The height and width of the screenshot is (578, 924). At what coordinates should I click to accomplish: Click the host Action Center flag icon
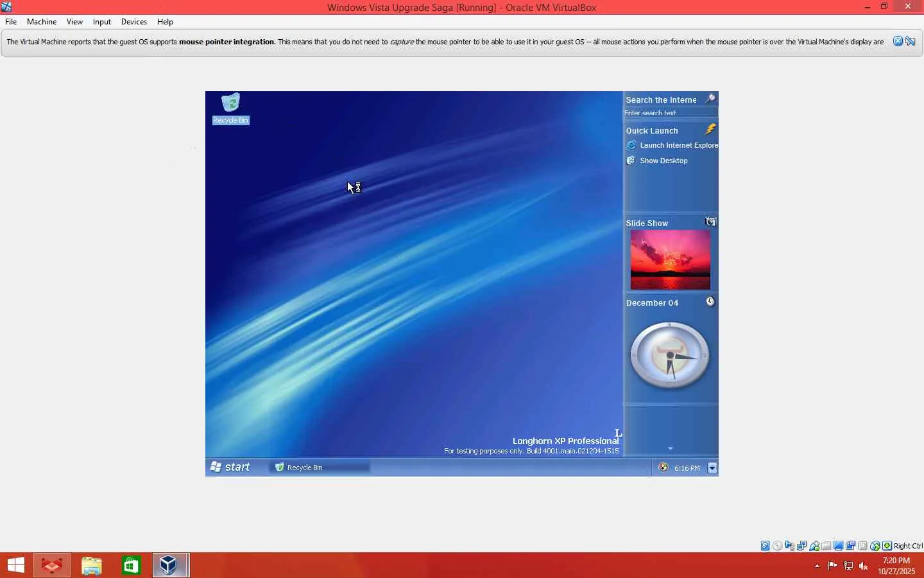click(x=833, y=566)
